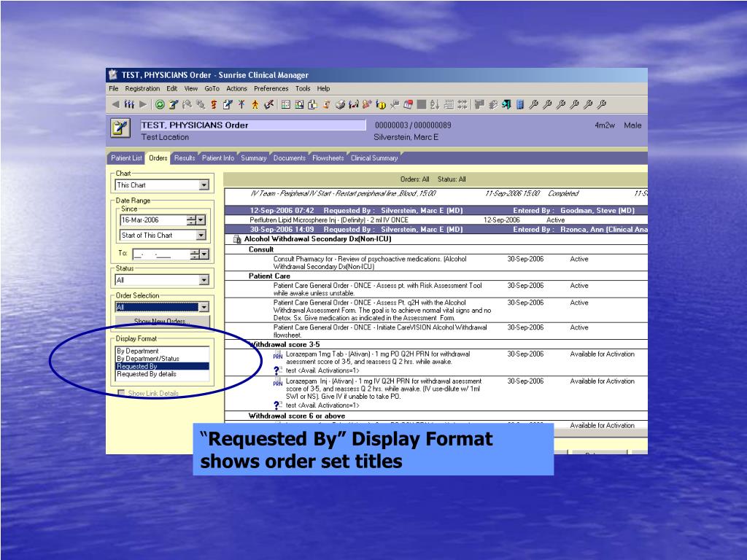
Task: Switch to the Patient List tab
Action: (x=126, y=158)
